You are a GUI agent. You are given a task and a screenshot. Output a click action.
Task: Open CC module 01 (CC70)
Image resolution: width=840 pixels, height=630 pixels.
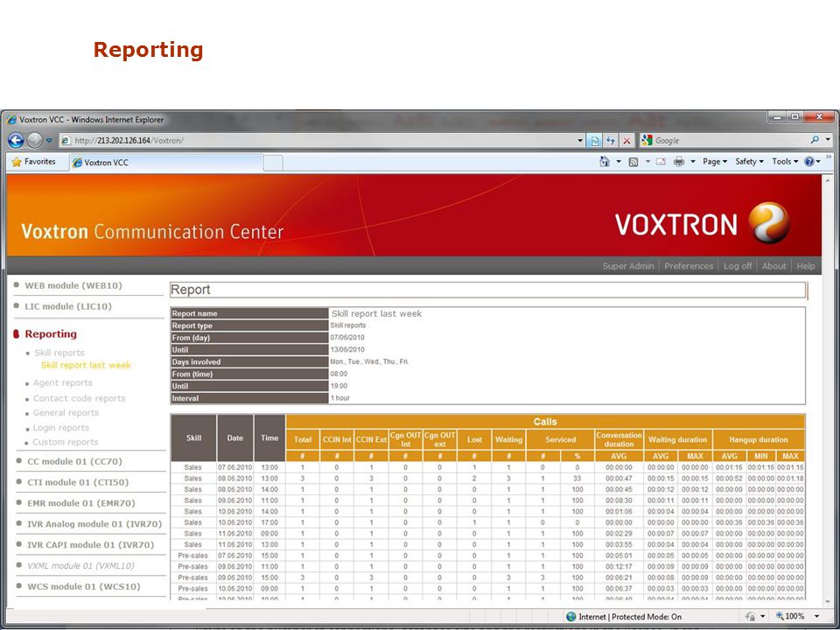[x=74, y=461]
